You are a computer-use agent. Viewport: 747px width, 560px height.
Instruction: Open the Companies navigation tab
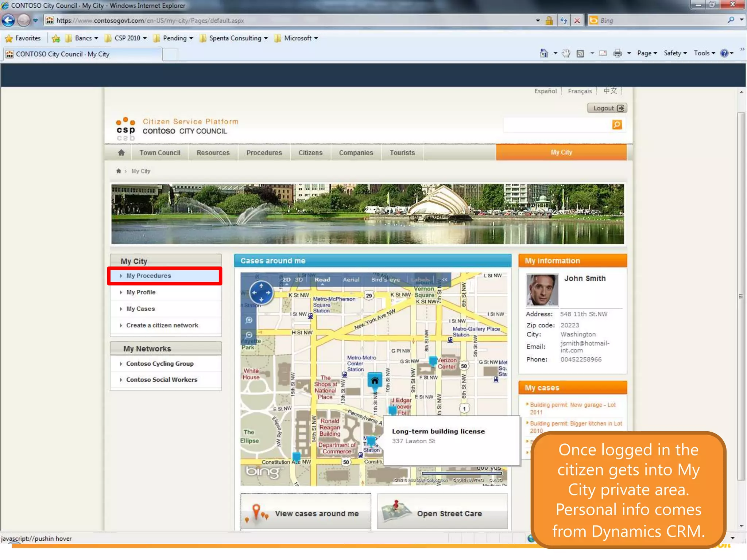coord(356,153)
